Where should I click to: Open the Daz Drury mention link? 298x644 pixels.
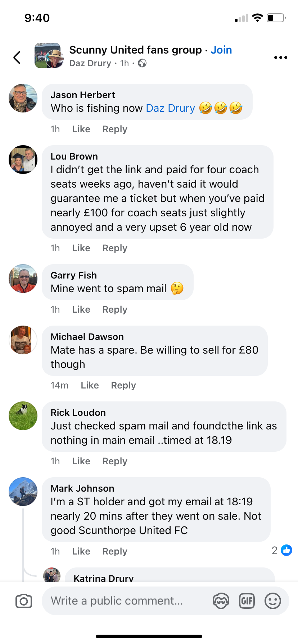click(x=170, y=108)
